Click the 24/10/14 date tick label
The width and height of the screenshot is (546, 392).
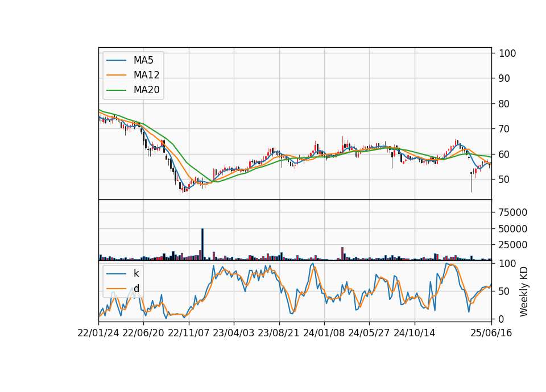point(415,333)
